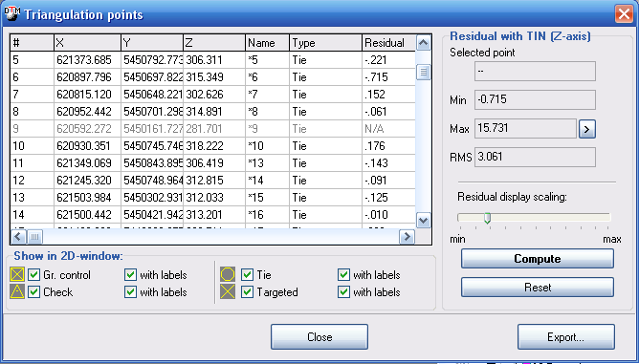Sort by the # column header
This screenshot has height=364, width=639.
tap(33, 43)
